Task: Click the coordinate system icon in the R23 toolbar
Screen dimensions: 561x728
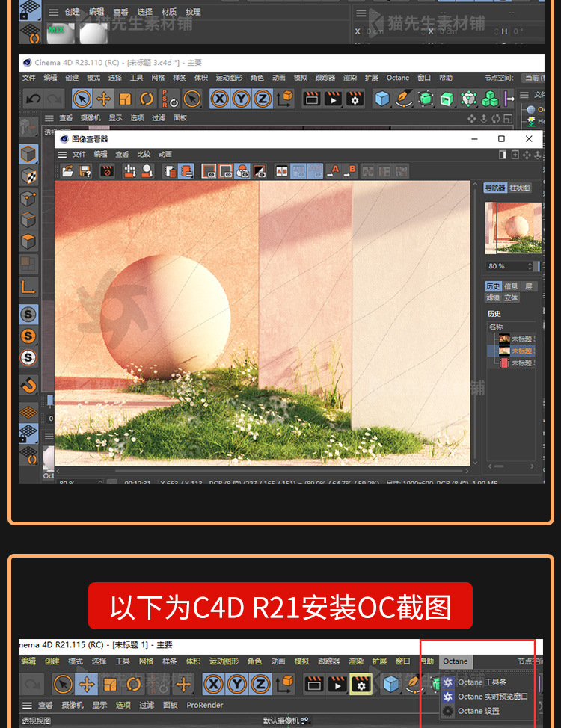Action: coord(285,99)
